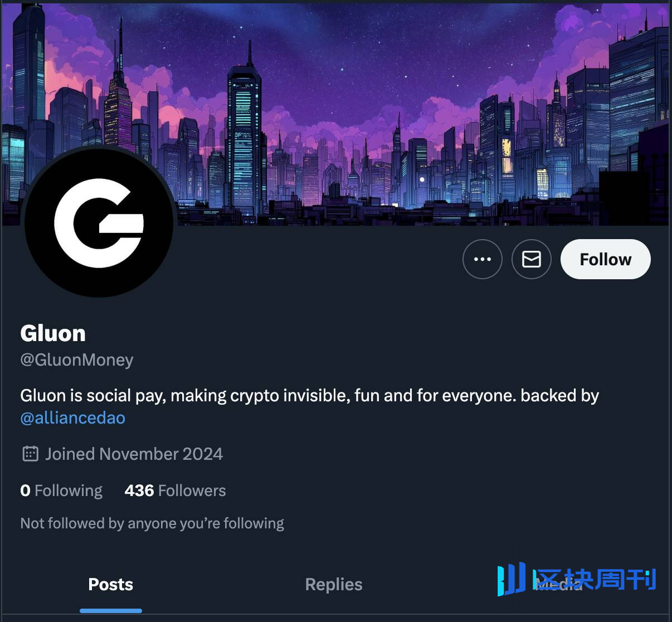Click the @GluonMoney handle text
Image resolution: width=672 pixels, height=622 pixels.
[x=77, y=360]
